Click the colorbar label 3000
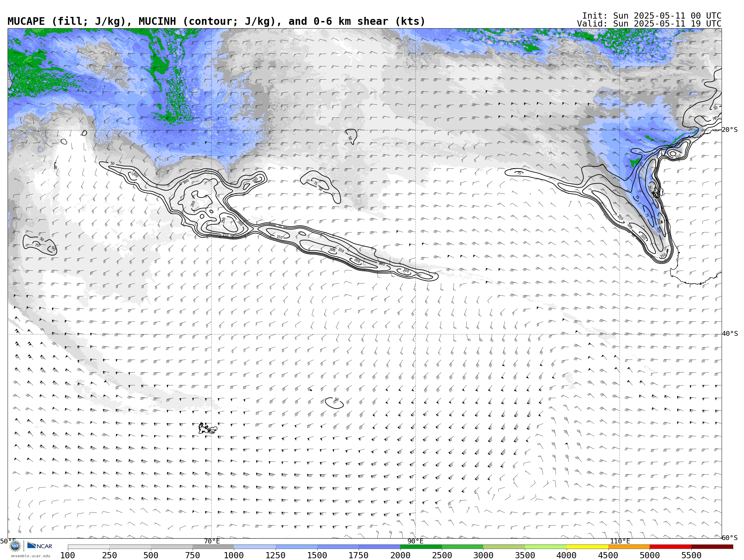 tap(483, 556)
